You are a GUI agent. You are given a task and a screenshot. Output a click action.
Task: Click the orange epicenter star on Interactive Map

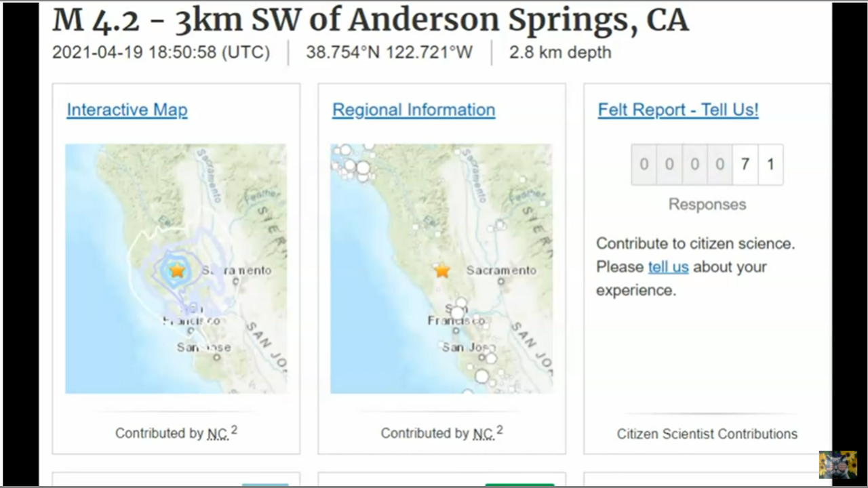coord(177,270)
